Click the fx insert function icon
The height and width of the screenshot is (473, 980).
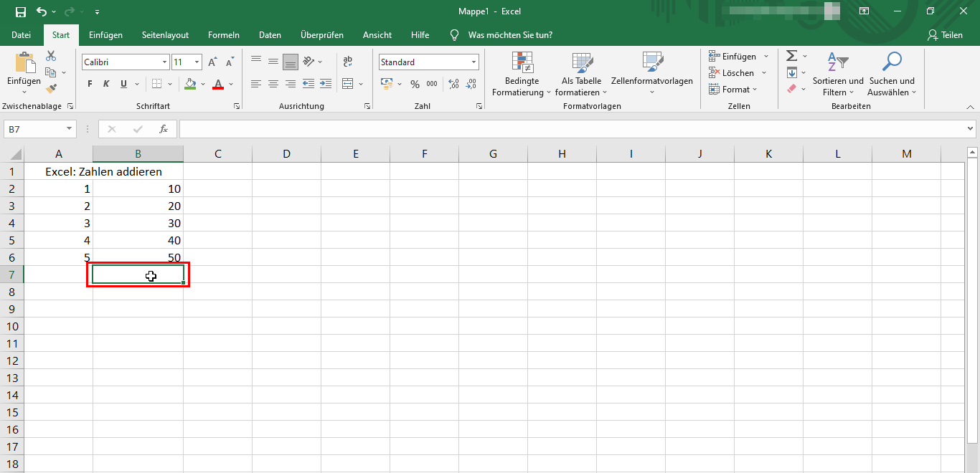click(164, 129)
